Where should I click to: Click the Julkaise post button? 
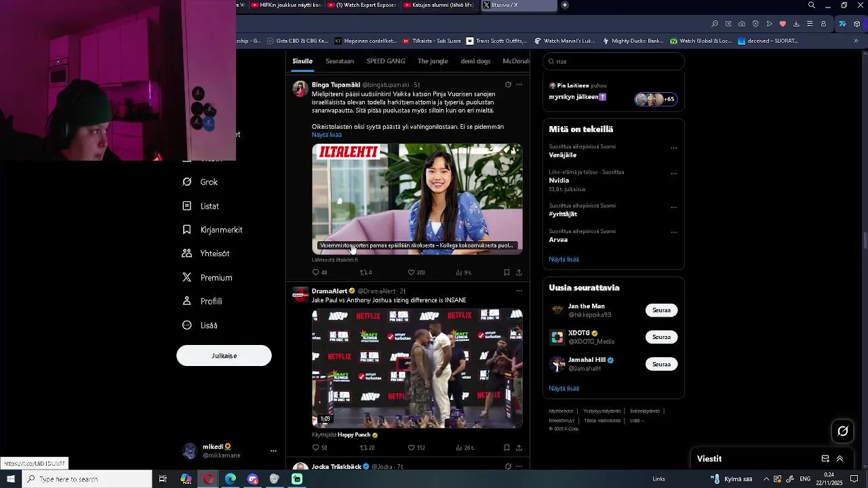pos(224,356)
